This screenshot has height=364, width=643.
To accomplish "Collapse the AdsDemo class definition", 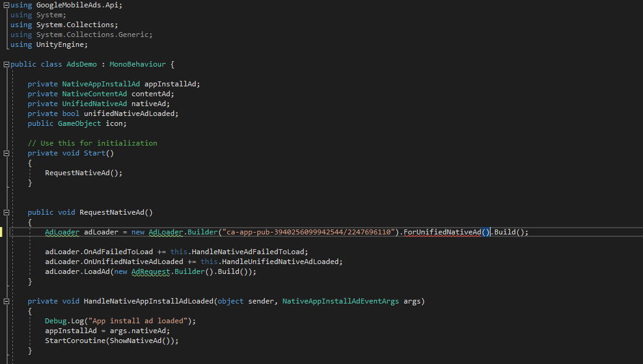I will [6, 64].
